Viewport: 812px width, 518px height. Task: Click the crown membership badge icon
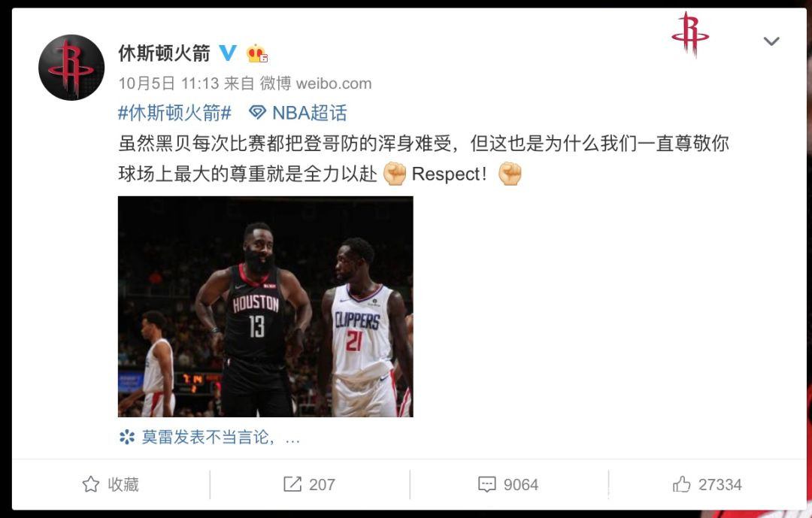(x=257, y=53)
